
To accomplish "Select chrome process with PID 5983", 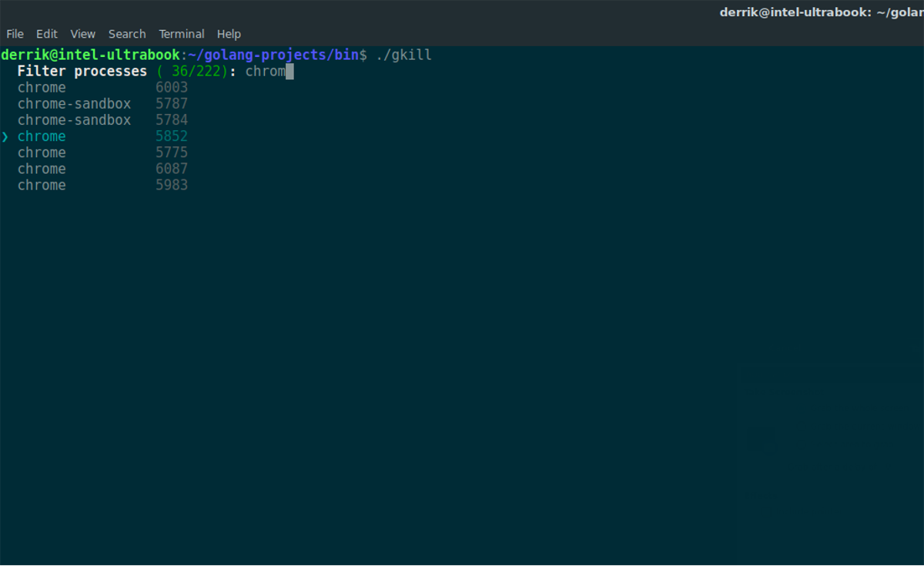I will coord(102,186).
